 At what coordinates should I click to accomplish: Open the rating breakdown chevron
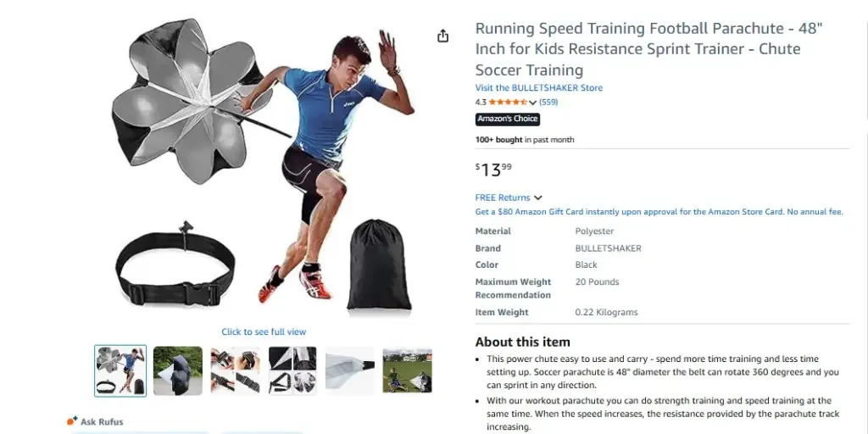[532, 103]
